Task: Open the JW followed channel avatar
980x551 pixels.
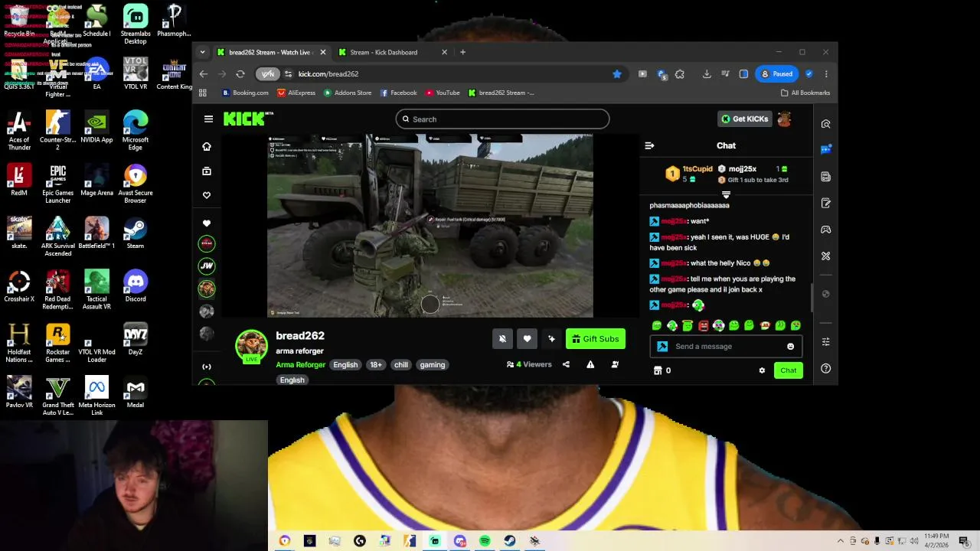Action: (207, 266)
